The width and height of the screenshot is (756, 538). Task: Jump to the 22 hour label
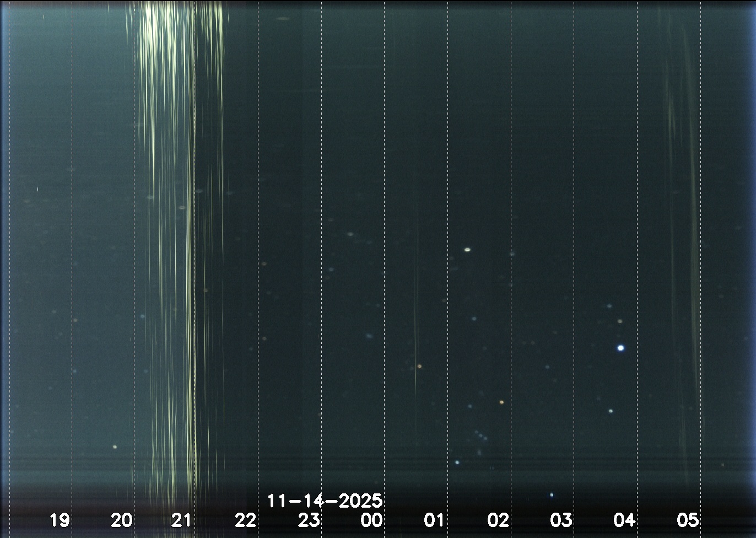click(245, 520)
